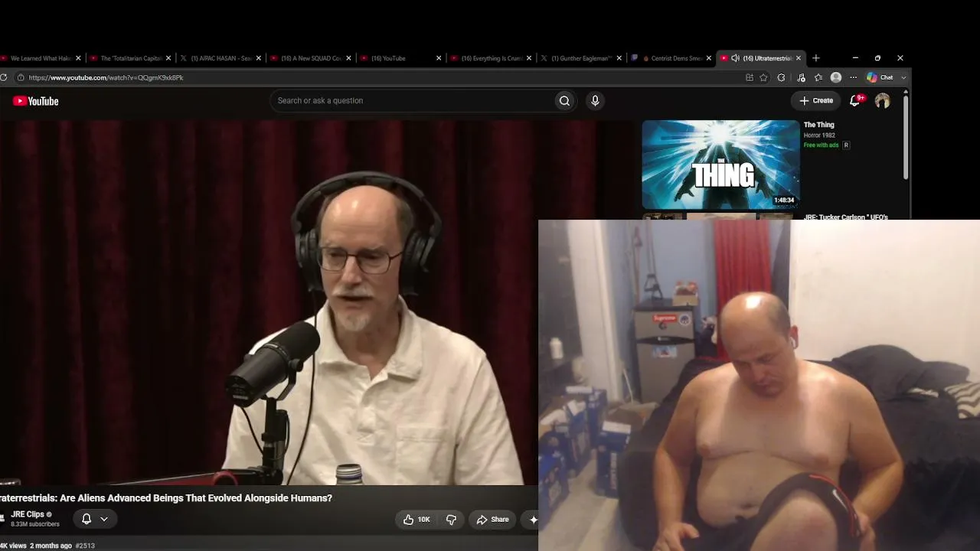
Task: Open a new browser tab
Action: [815, 58]
